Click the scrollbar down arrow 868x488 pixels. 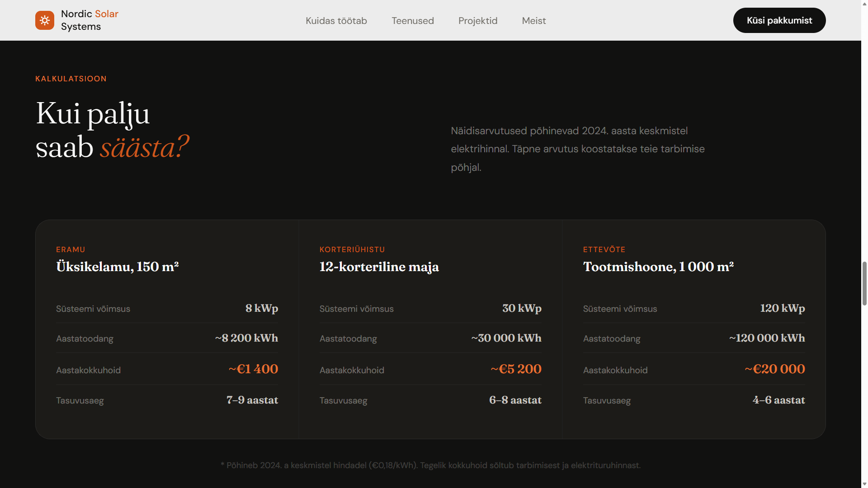(x=864, y=484)
